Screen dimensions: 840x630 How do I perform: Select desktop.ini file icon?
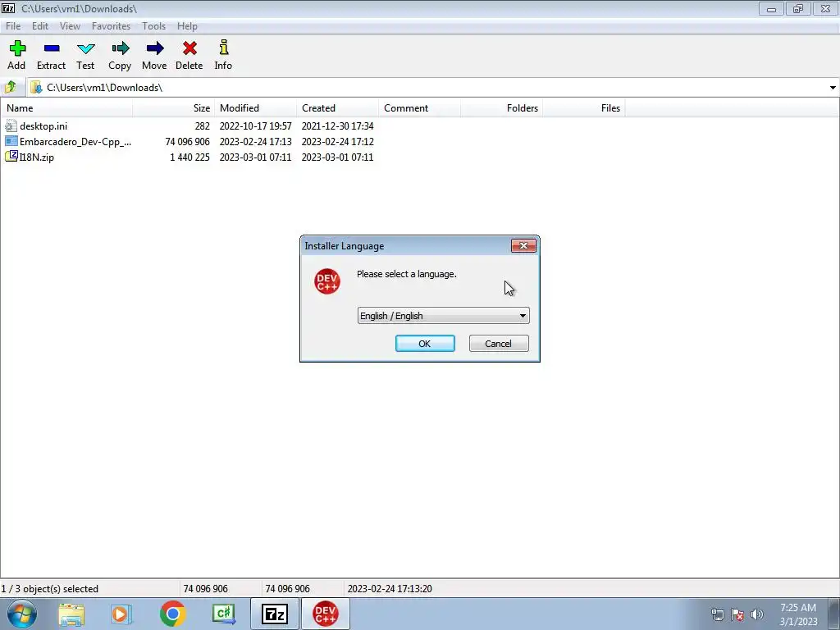(x=11, y=126)
